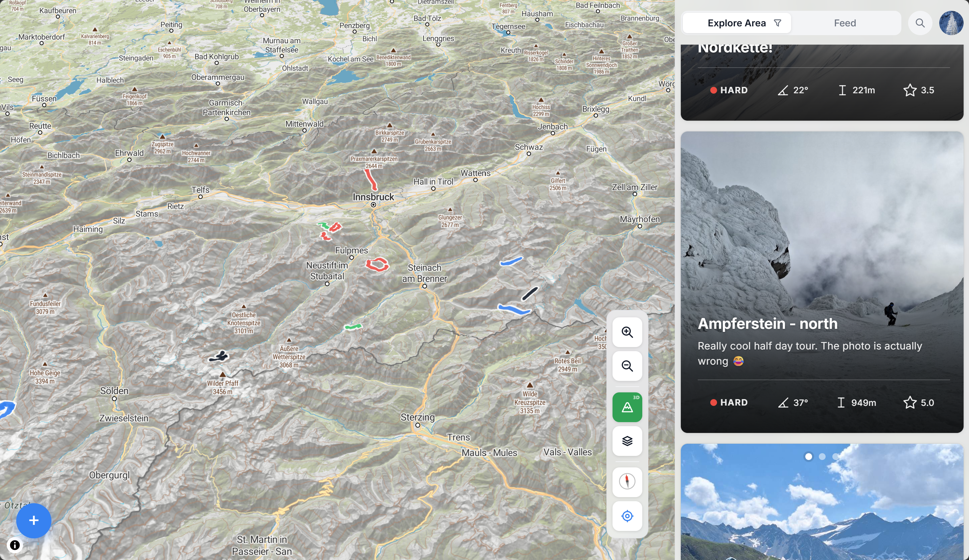Click the 3.5 star rating on Nordkette
This screenshot has width=969, height=560.
[x=918, y=90]
